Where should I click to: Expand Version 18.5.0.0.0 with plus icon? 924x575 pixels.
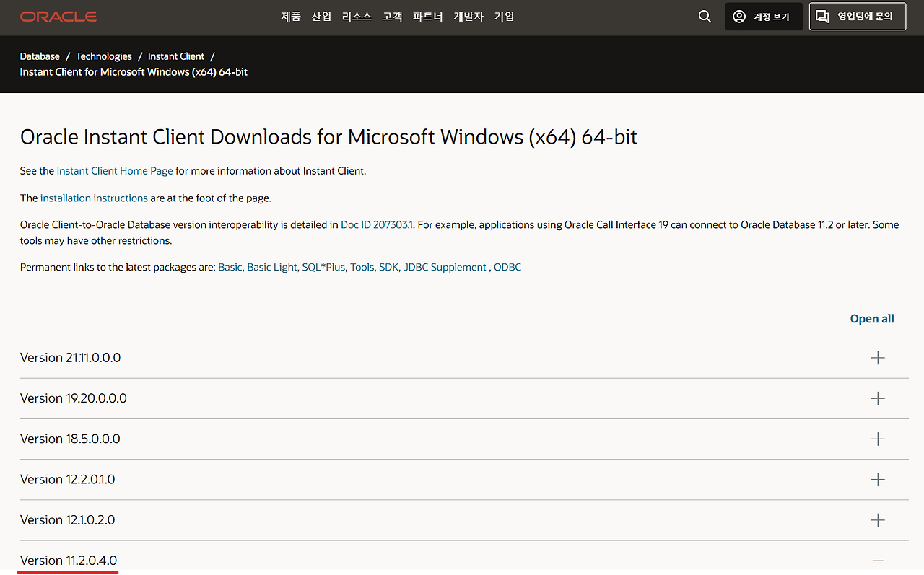pyautogui.click(x=878, y=439)
